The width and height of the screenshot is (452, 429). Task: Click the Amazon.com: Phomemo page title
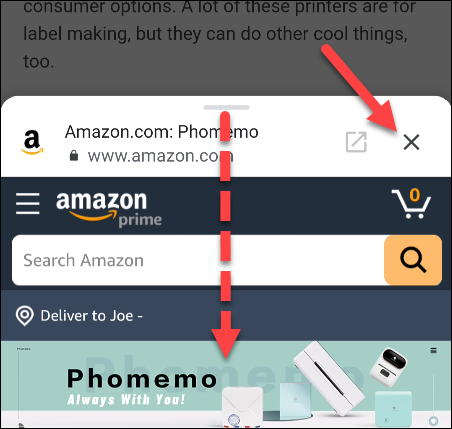pyautogui.click(x=162, y=132)
